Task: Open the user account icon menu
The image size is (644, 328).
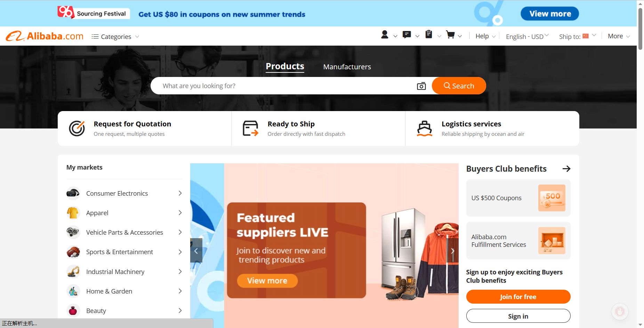Action: (x=385, y=35)
